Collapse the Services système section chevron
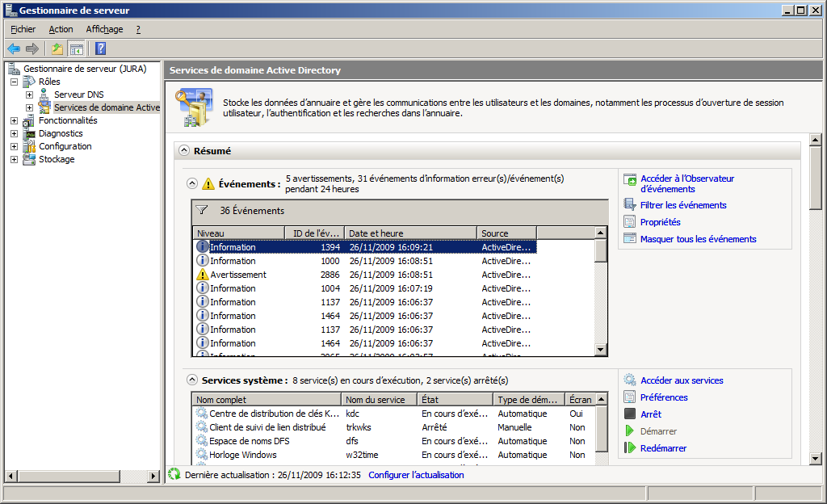The height and width of the screenshot is (504, 827). pyautogui.click(x=192, y=380)
